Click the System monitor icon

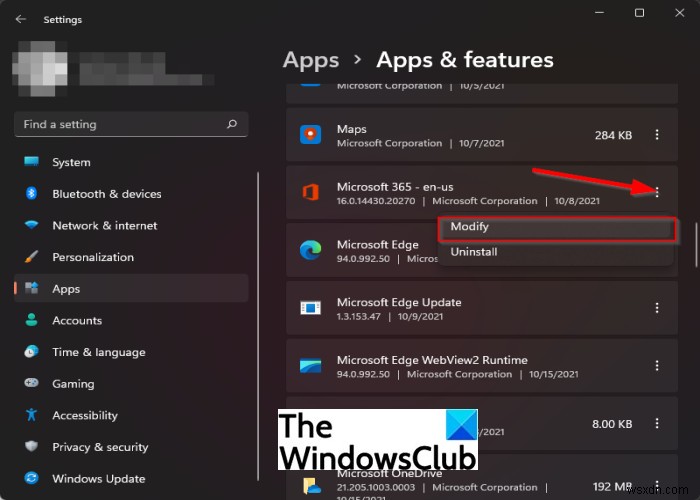pyautogui.click(x=31, y=161)
